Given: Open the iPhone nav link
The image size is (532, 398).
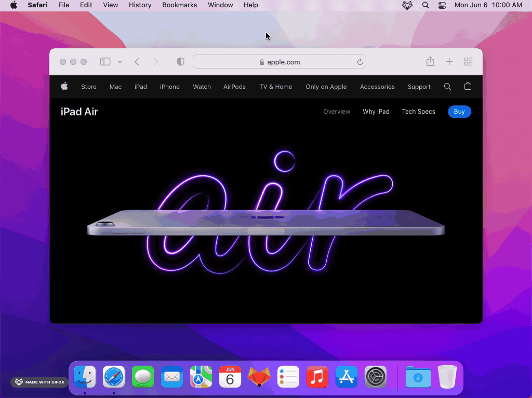Looking at the screenshot, I should pos(170,87).
